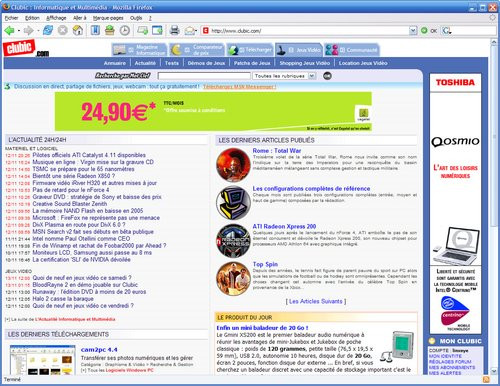Open the History clock icon

click(125, 31)
